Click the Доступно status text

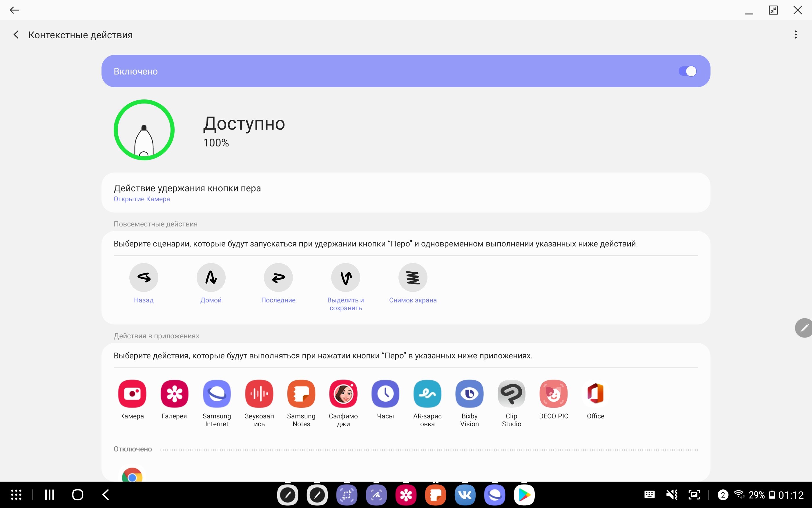(244, 124)
